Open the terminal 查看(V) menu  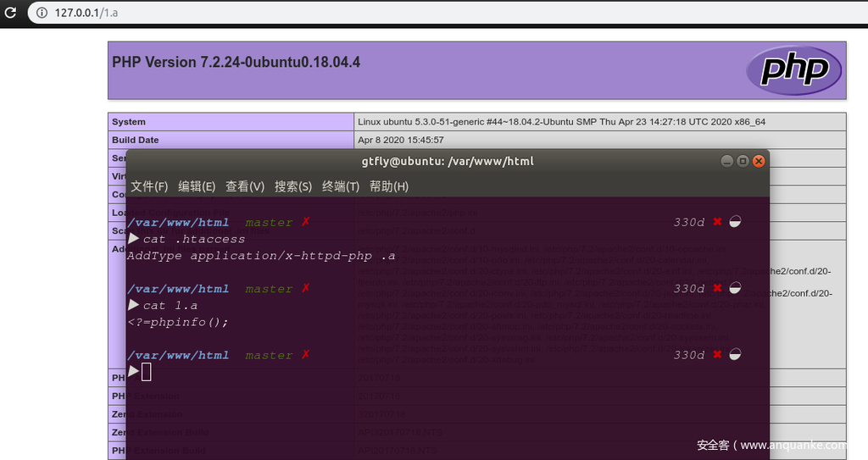(245, 186)
